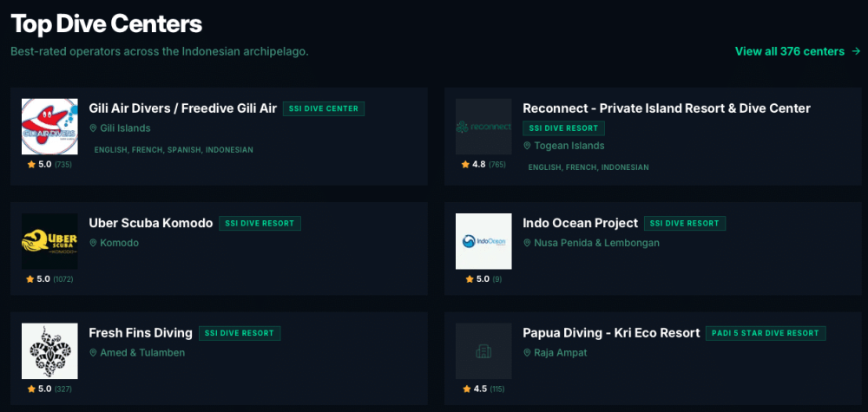Click arrow icon next to View all centers
Viewport: 868px width, 412px height.
click(x=857, y=51)
